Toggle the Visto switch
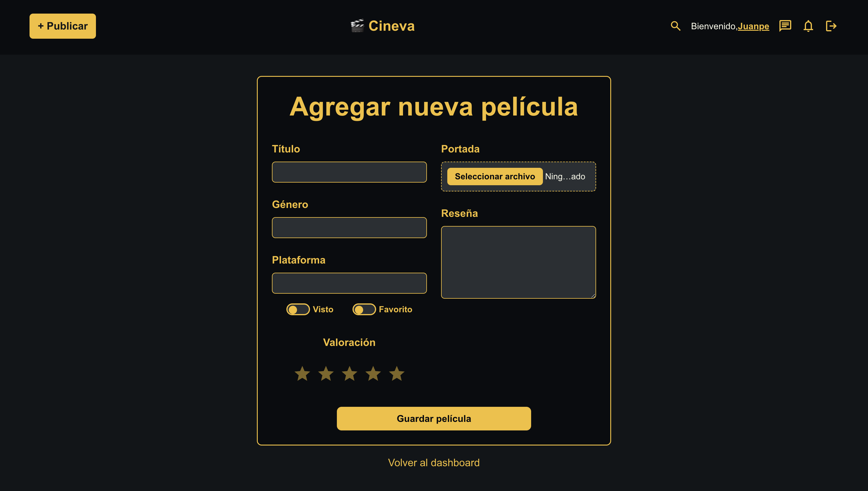Viewport: 868px width, 491px height. (x=298, y=309)
